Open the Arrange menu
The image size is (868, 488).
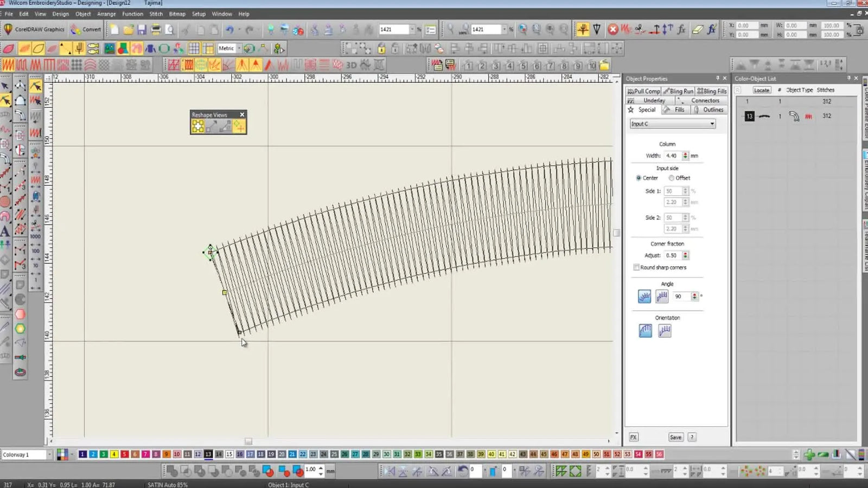click(106, 14)
